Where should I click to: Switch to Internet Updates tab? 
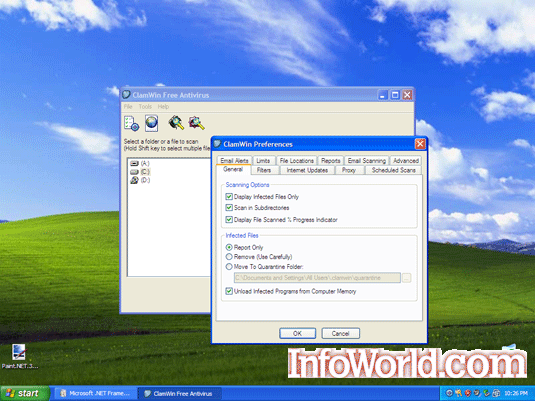tap(307, 170)
